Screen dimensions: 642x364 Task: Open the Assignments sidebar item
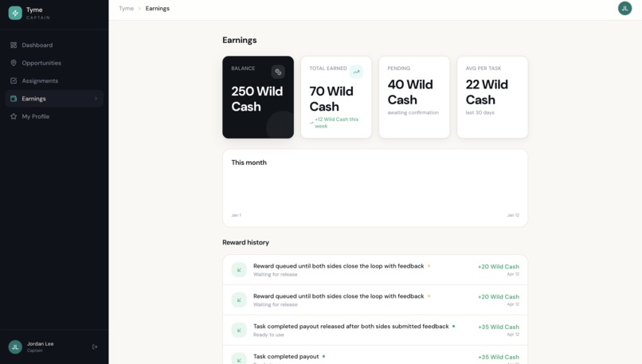click(x=54, y=80)
